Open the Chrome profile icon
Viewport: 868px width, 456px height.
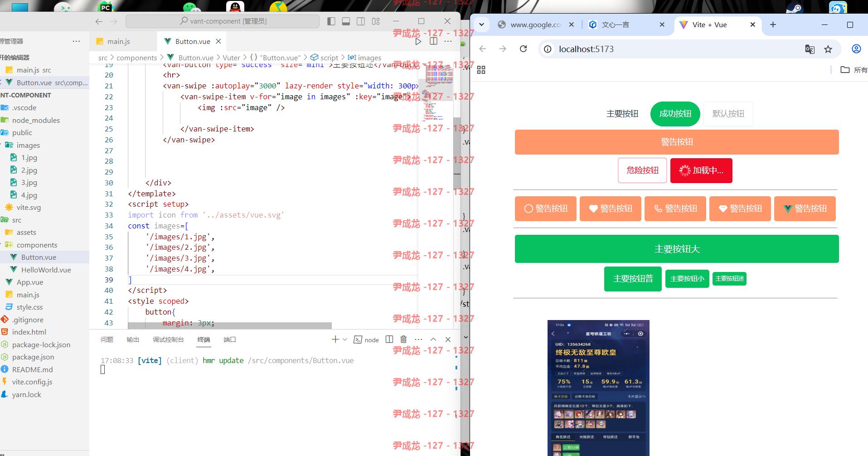[x=856, y=49]
